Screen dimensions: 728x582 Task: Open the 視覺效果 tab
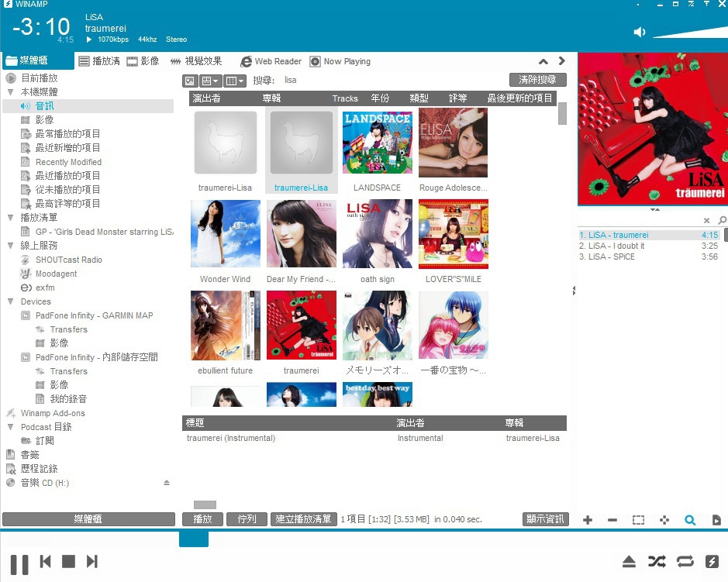click(x=195, y=61)
